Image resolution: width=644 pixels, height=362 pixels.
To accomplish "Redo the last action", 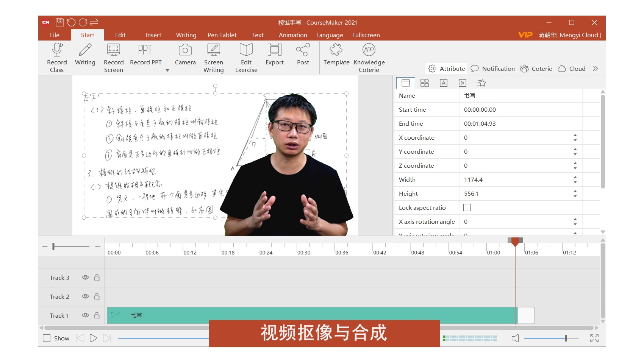I will (83, 22).
